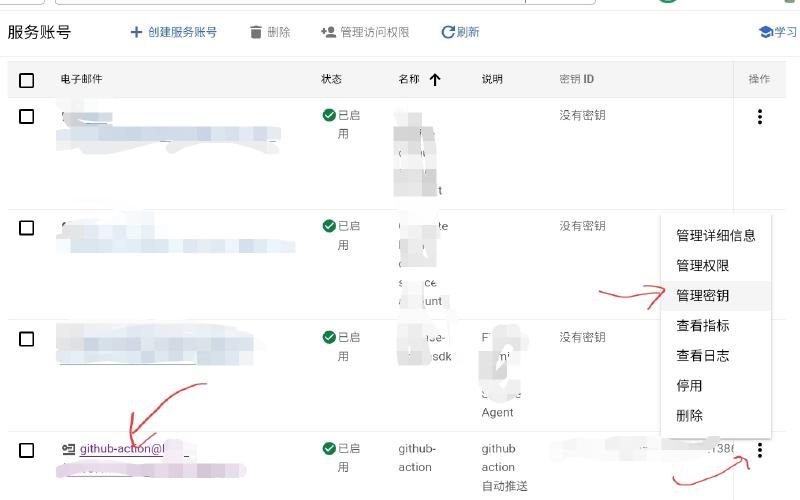Viewport: 800px width, 500px height.
Task: Click 删除 in the actions dropdown menu
Action: [689, 415]
